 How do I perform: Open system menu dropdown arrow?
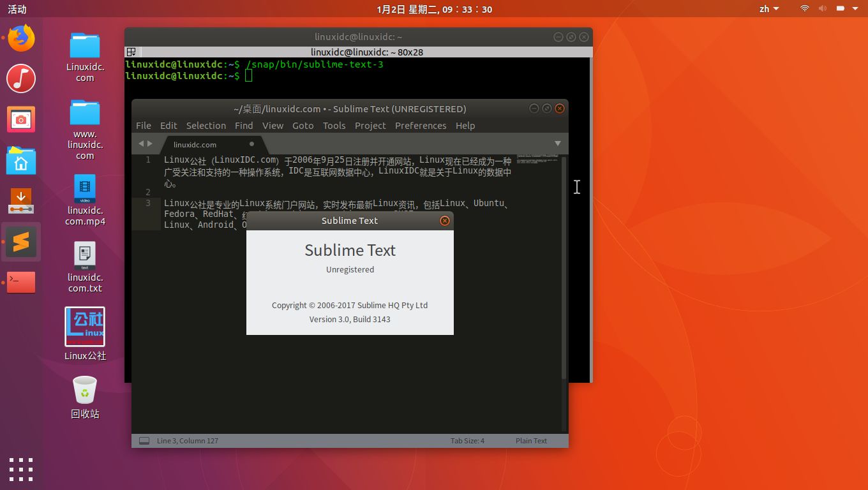point(855,9)
